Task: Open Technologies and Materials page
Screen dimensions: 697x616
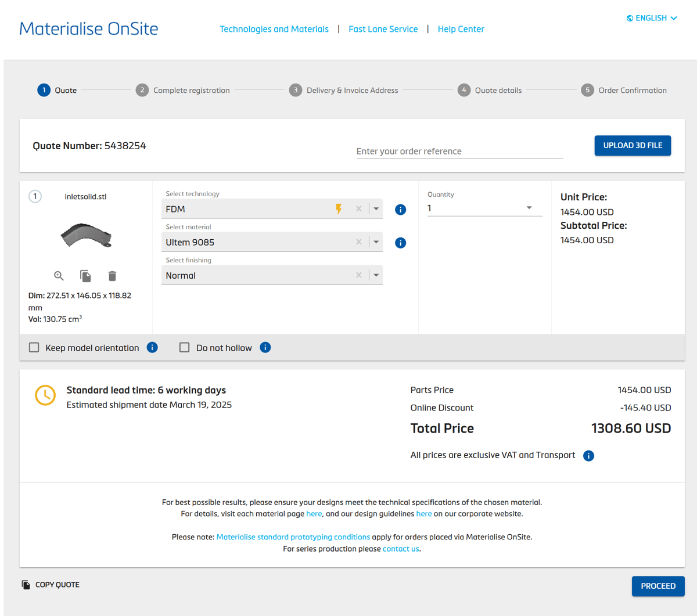Action: pos(274,29)
